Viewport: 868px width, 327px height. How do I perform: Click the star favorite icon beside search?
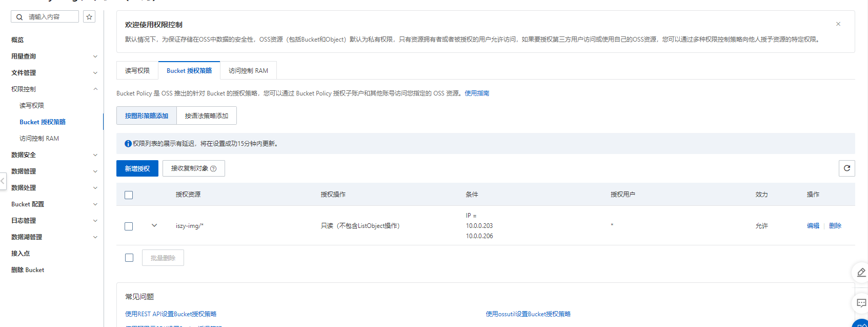(89, 17)
